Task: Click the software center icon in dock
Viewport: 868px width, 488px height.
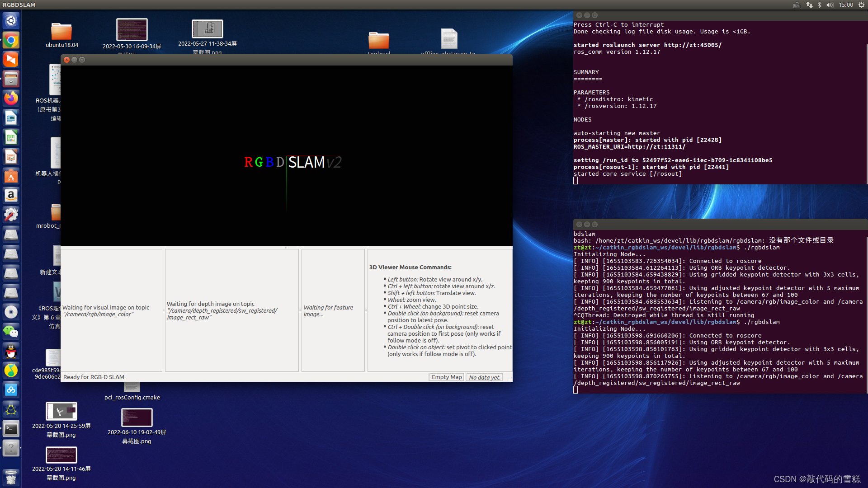Action: 11,176
